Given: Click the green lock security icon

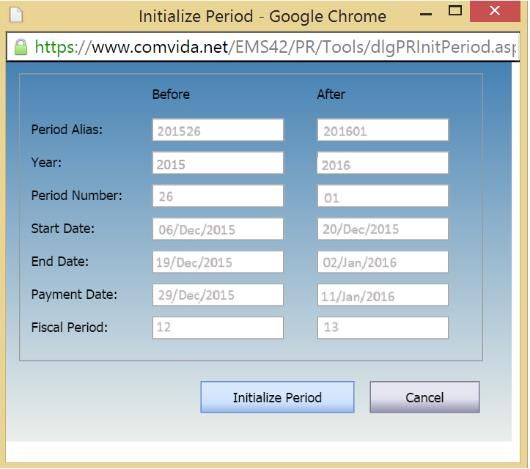Looking at the screenshot, I should pyautogui.click(x=20, y=47).
